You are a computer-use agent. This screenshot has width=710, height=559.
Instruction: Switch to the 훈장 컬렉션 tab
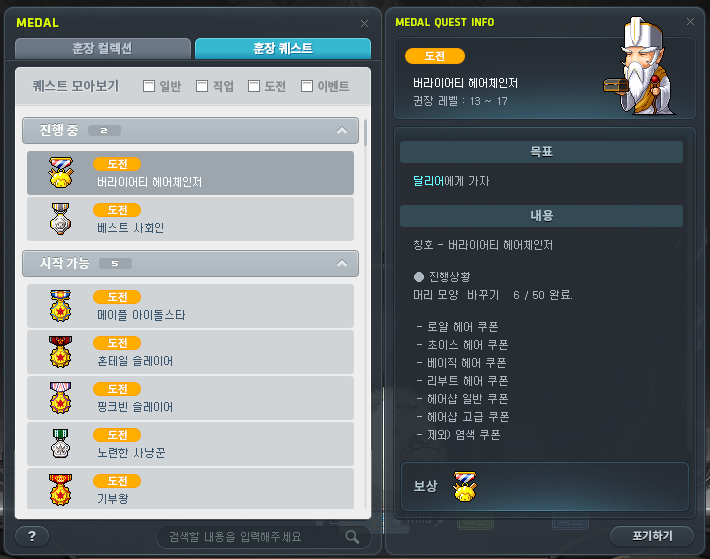pos(103,48)
